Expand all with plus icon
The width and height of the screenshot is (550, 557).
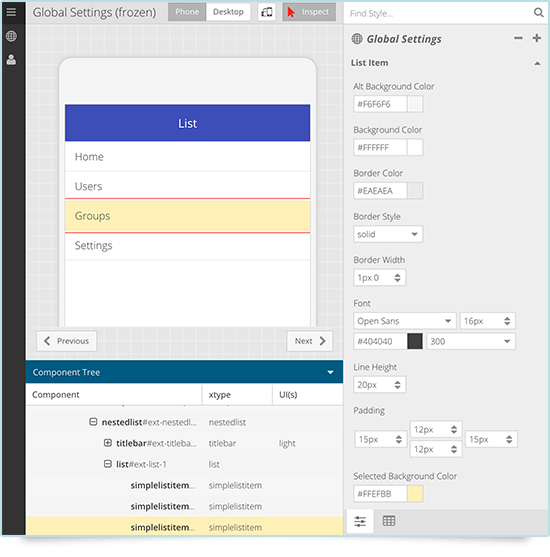[x=537, y=38]
